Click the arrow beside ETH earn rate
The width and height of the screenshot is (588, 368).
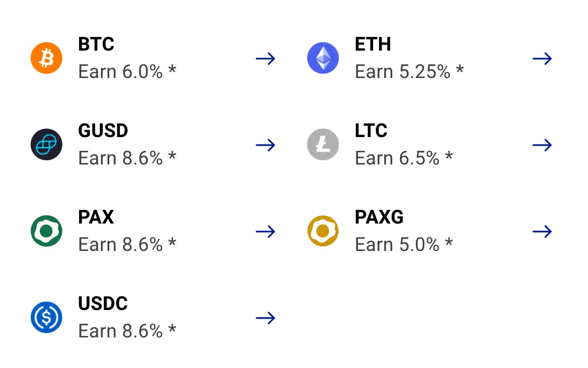[542, 59]
